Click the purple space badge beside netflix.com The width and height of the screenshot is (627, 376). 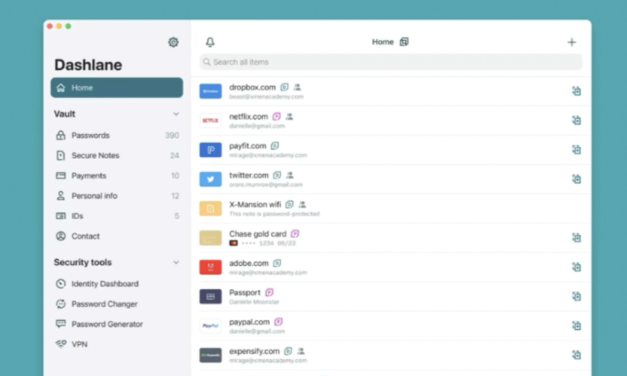coord(276,116)
